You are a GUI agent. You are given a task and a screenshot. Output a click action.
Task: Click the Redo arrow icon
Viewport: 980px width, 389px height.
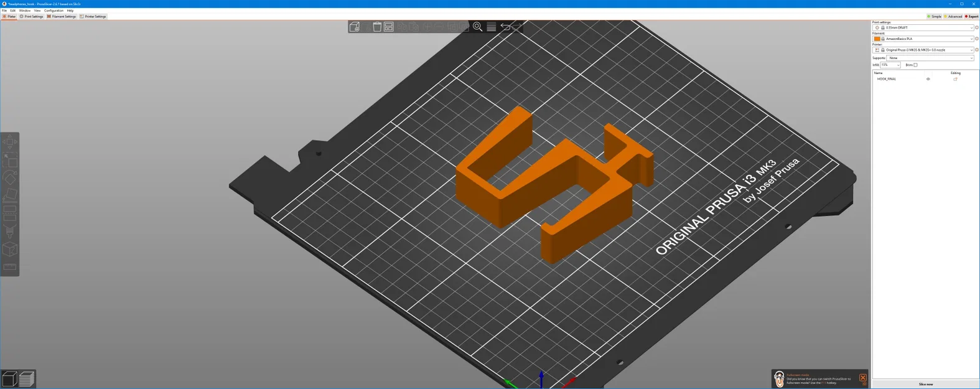pos(518,27)
